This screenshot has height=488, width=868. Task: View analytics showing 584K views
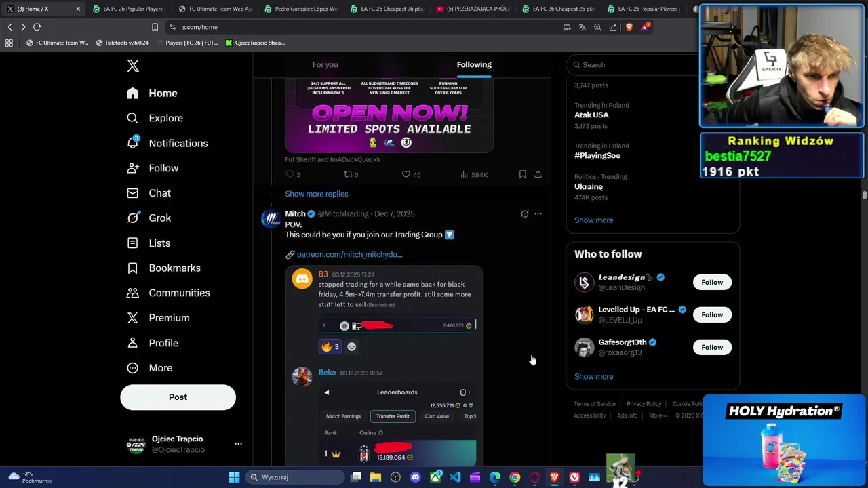474,175
